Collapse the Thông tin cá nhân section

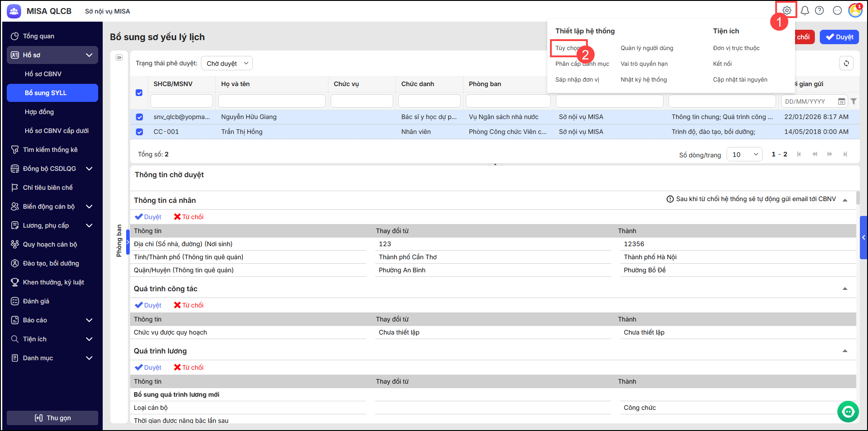click(845, 200)
